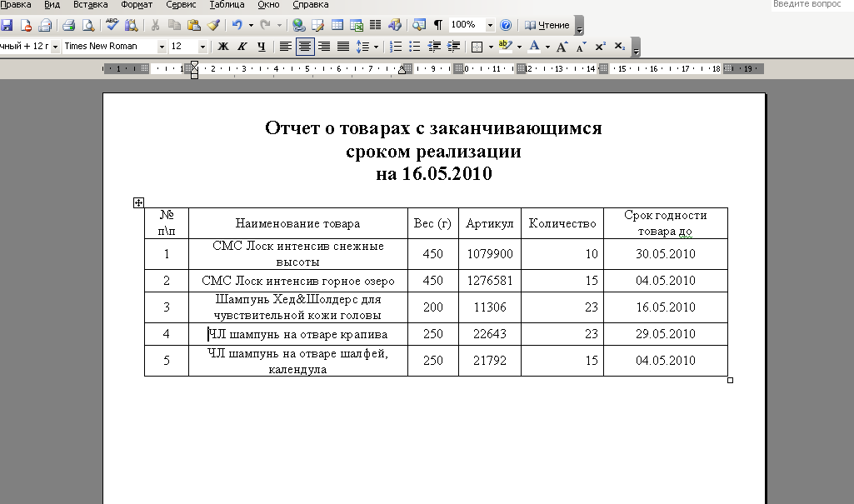This screenshot has width=854, height=504.
Task: Click the outside border icon
Action: tap(477, 47)
